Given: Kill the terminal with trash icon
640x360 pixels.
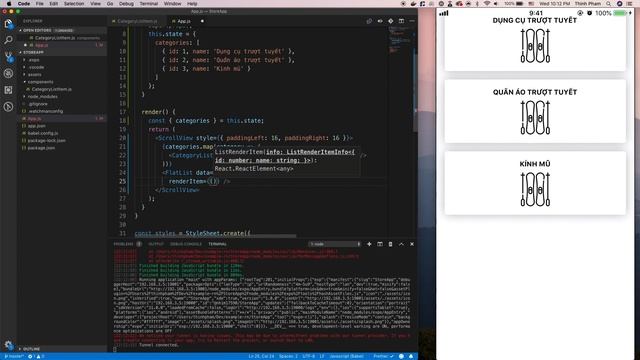Looking at the screenshot, I should point(391,244).
